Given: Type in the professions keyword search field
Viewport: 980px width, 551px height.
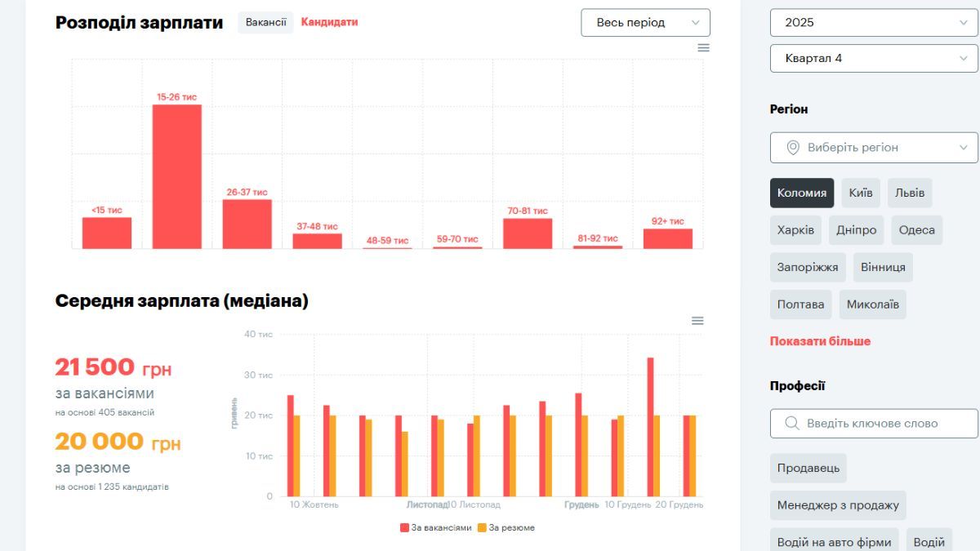Looking at the screenshot, I should click(x=882, y=424).
